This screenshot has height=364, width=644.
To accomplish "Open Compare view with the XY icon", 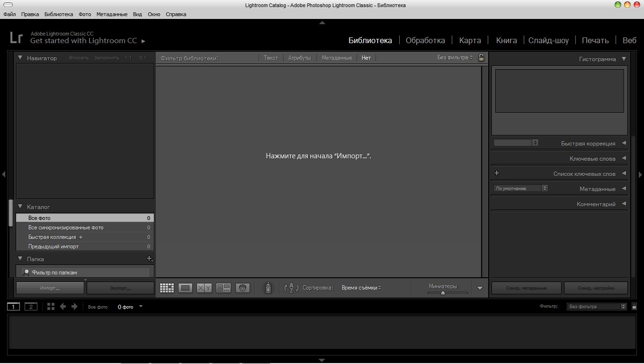I will (x=204, y=288).
